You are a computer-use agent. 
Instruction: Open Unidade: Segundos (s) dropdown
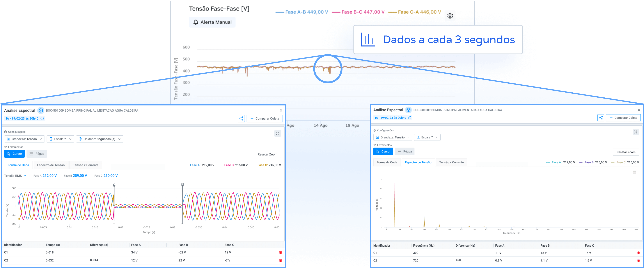(x=99, y=139)
